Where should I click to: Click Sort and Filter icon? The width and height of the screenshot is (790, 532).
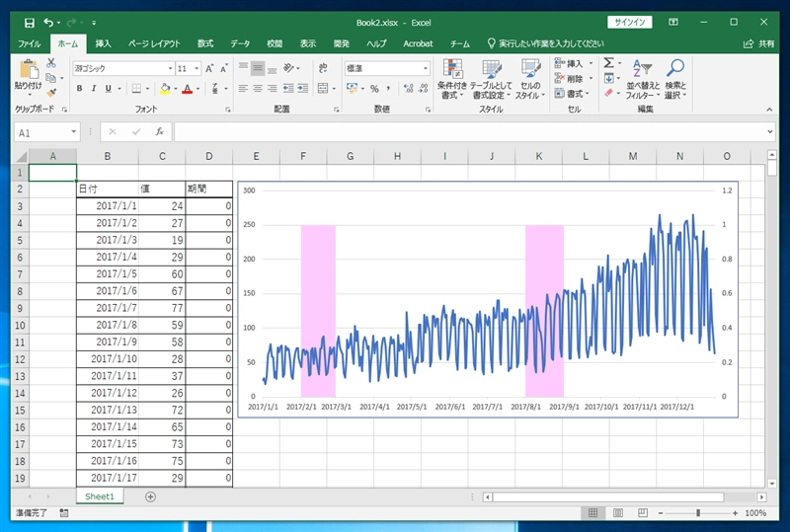click(x=643, y=68)
